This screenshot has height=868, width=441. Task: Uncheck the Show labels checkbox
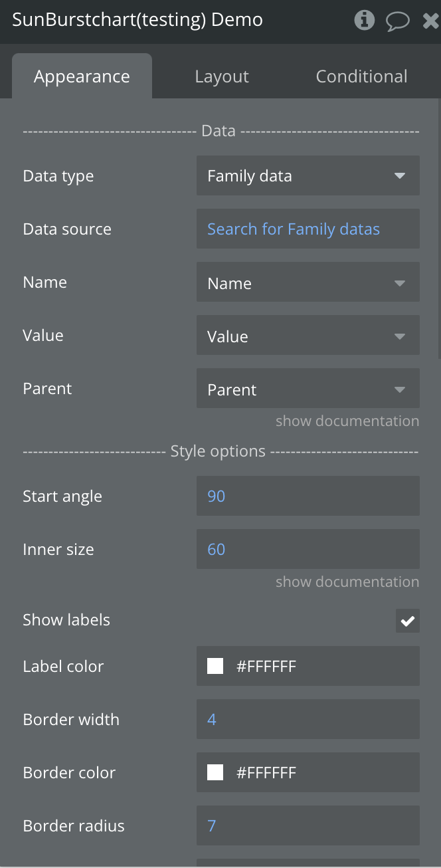click(407, 621)
